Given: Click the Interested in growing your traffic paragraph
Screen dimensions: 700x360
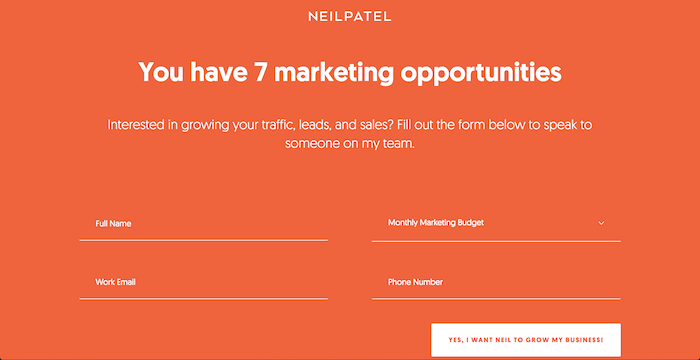Looking at the screenshot, I should point(350,134).
